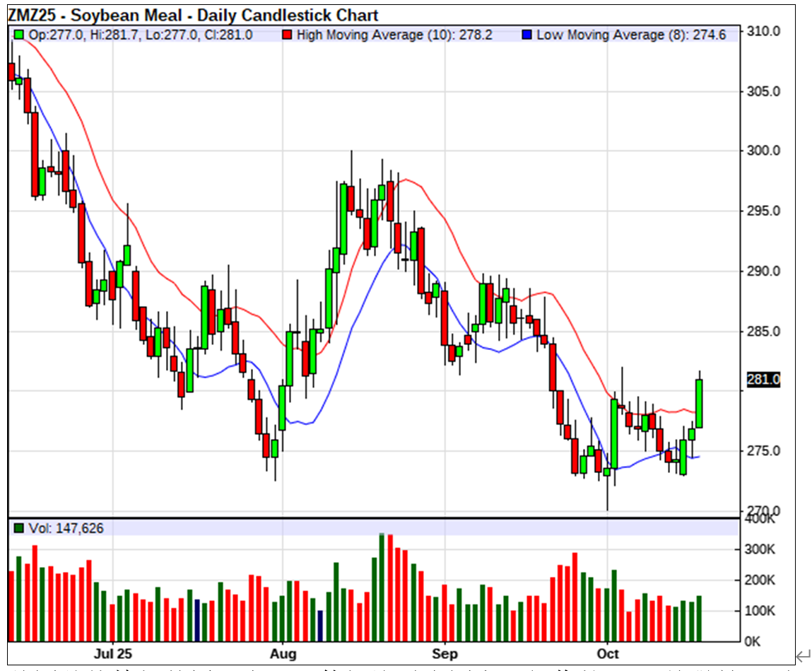
Task: Click the paragraph return mark beside the chart
Action: [x=803, y=657]
